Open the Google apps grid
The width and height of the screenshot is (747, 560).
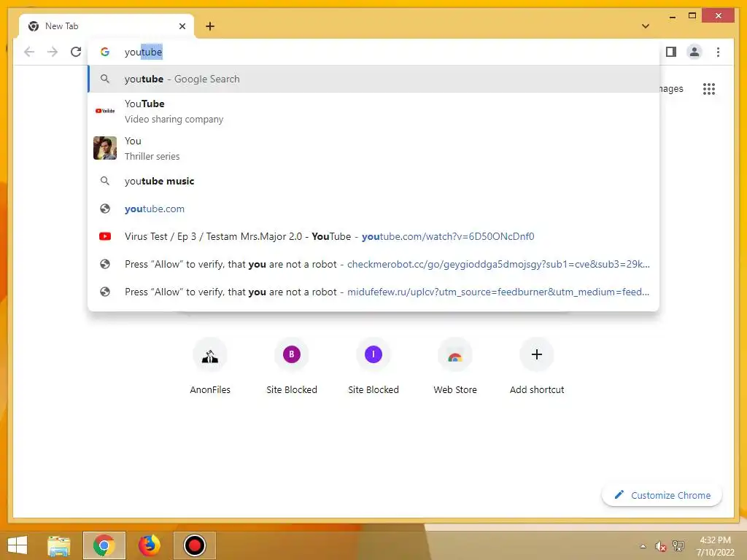pos(709,89)
